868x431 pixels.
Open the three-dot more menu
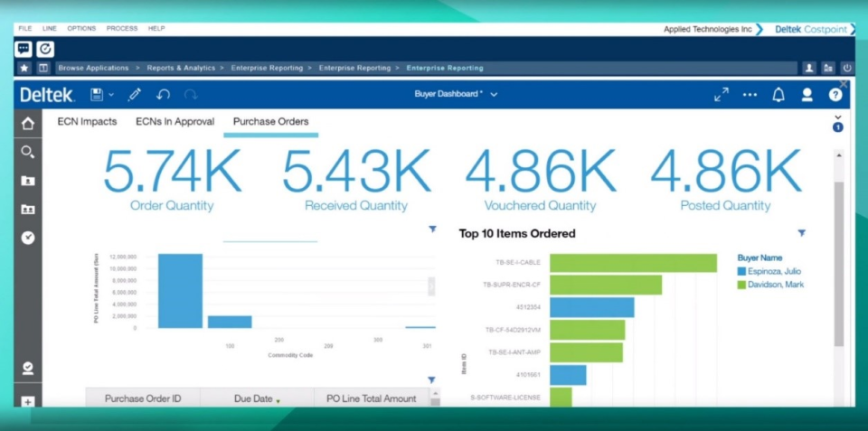[750, 95]
